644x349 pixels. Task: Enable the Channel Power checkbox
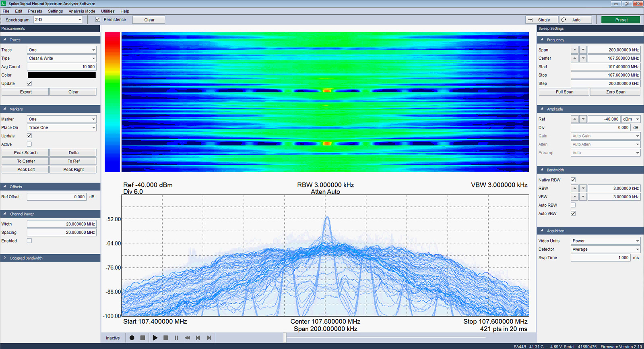(29, 241)
